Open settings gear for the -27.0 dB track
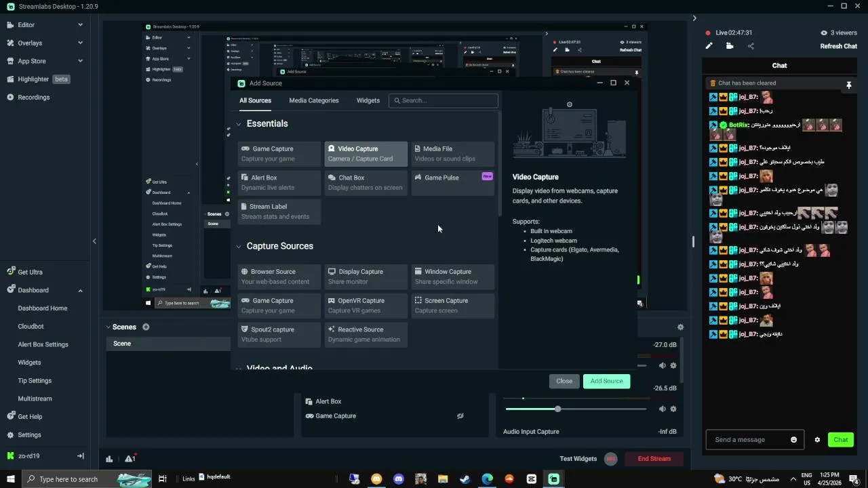The height and width of the screenshot is (488, 868). coord(673,365)
